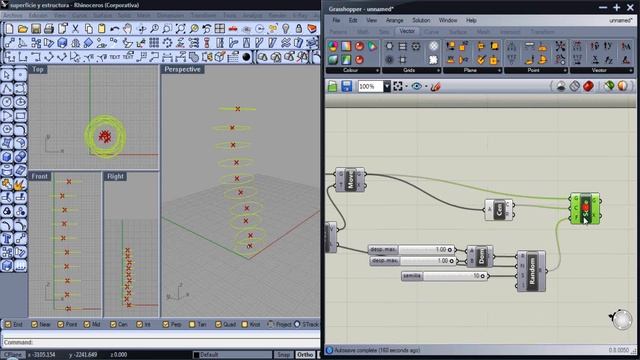The image size is (640, 360).
Task: Click the Paste clipboard icon in Rhino
Action: (x=102, y=29)
